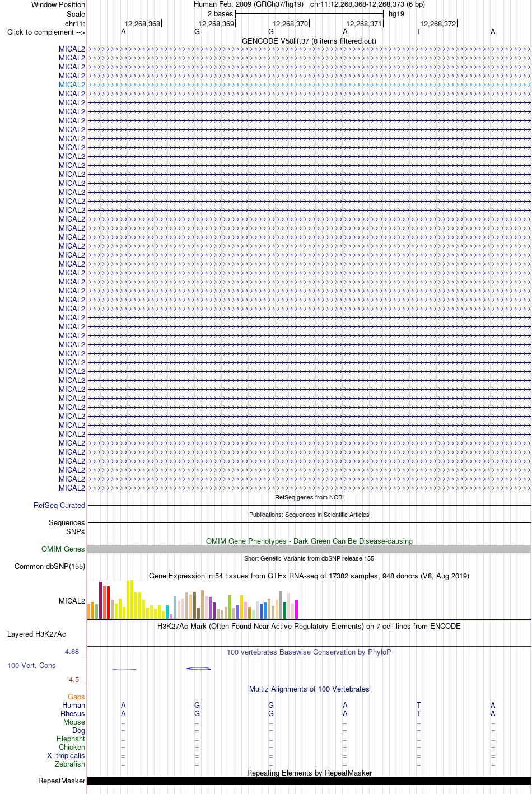Click the dark maroon bar in GTEx chart
The height and width of the screenshot is (794, 532).
pyautogui.click(x=100, y=600)
